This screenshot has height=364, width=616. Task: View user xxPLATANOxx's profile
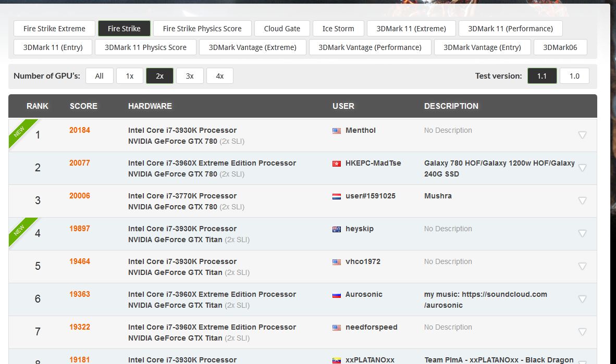(370, 360)
